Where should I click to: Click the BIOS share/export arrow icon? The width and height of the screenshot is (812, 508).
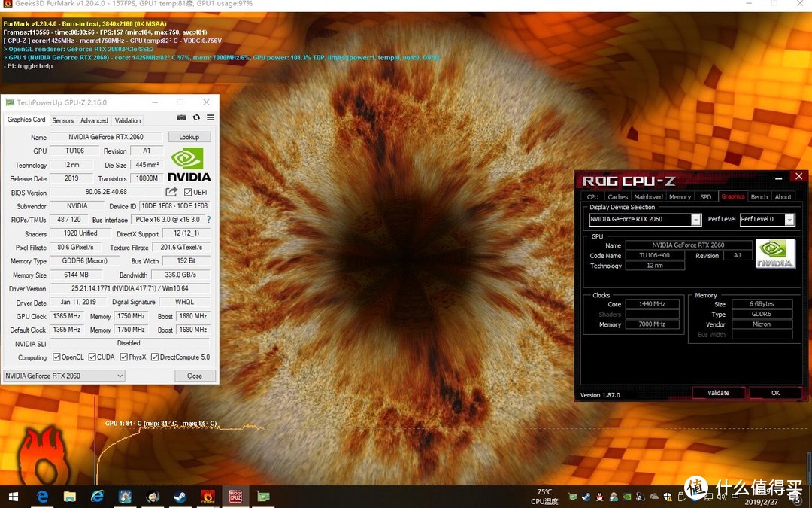[x=171, y=192]
